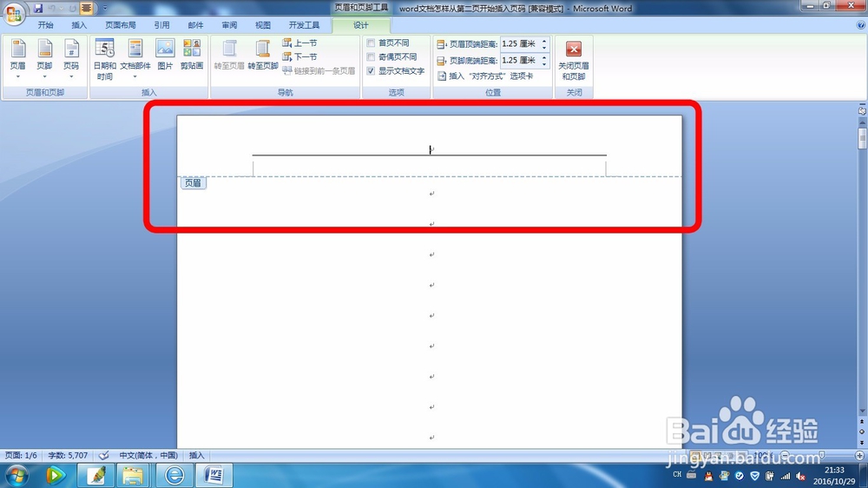The image size is (868, 488).
Task: Open file explorer folder on taskbar
Action: 133,475
